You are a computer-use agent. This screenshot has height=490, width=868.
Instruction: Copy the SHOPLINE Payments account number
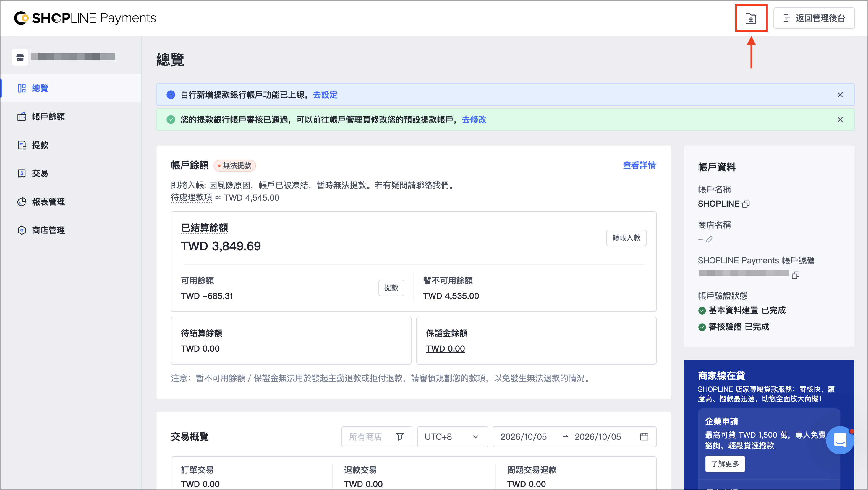[796, 275]
